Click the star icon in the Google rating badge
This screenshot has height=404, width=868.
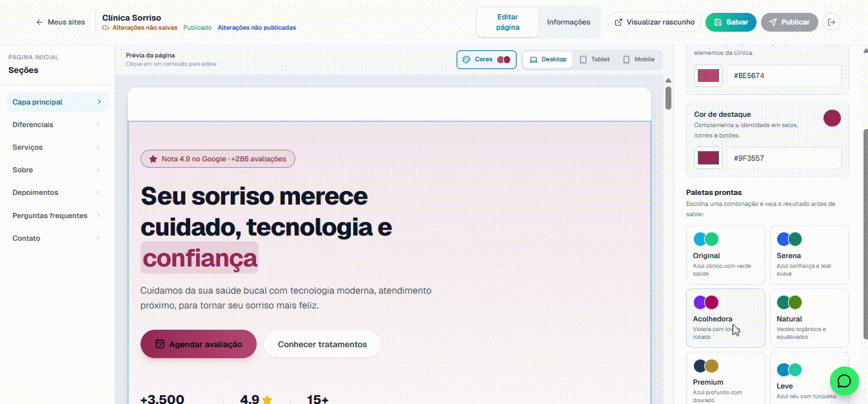(153, 159)
